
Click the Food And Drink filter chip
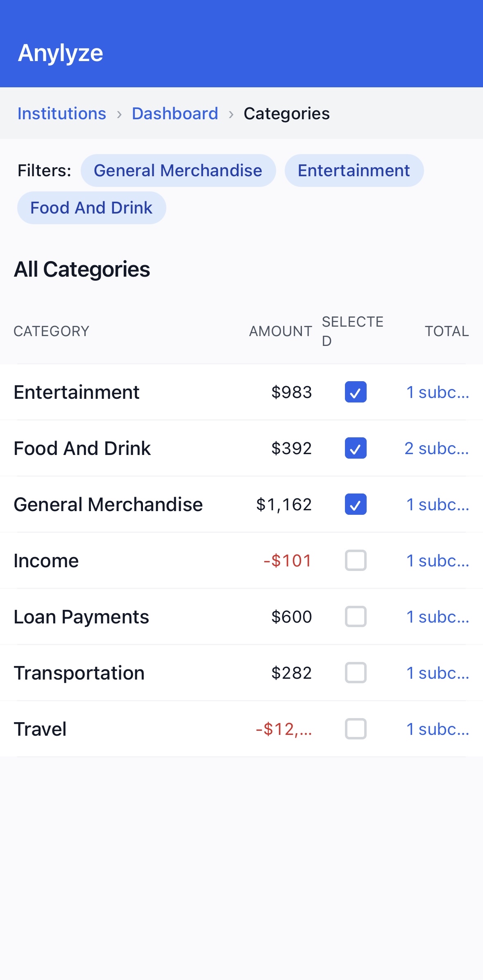(x=91, y=208)
